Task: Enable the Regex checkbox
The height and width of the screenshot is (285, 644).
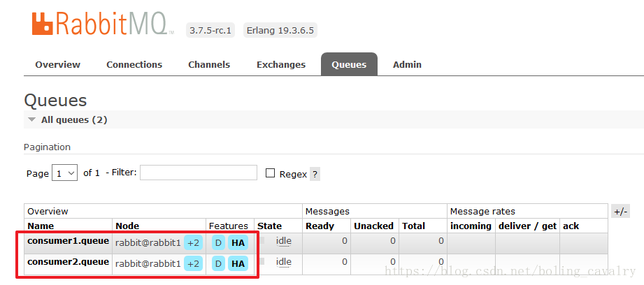Action: click(x=270, y=173)
